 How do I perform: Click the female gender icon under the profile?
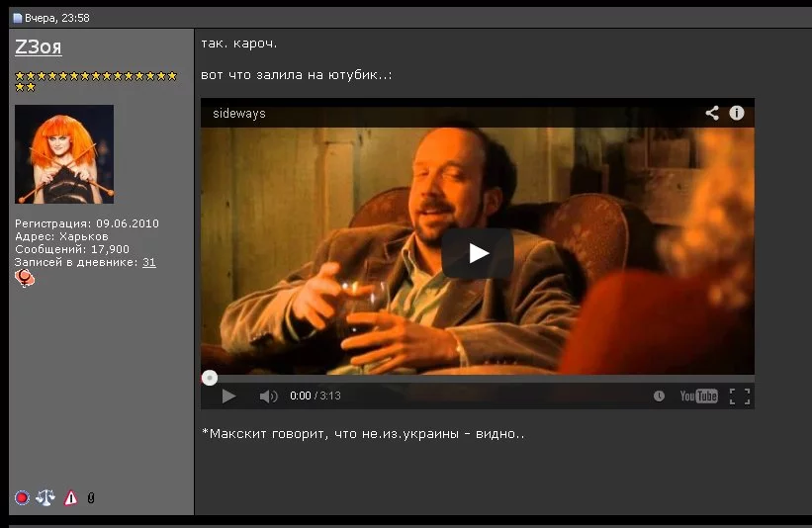(x=25, y=279)
